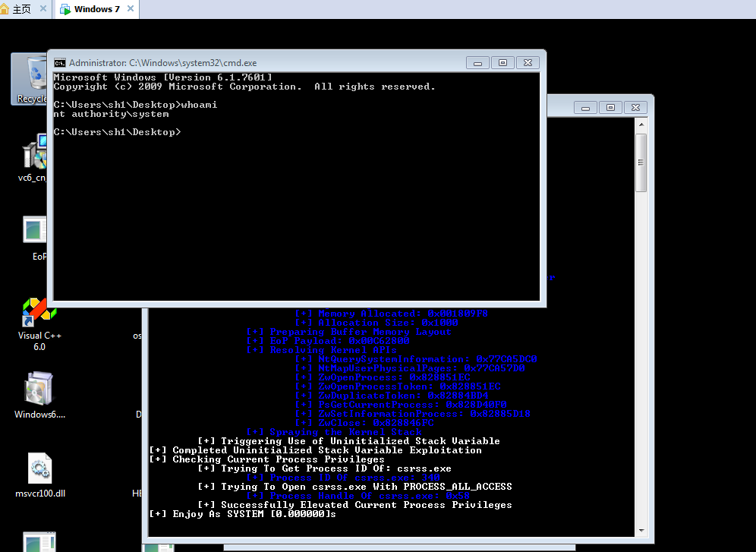Click background console scrollbar down arrow
This screenshot has height=552, width=756.
click(641, 530)
